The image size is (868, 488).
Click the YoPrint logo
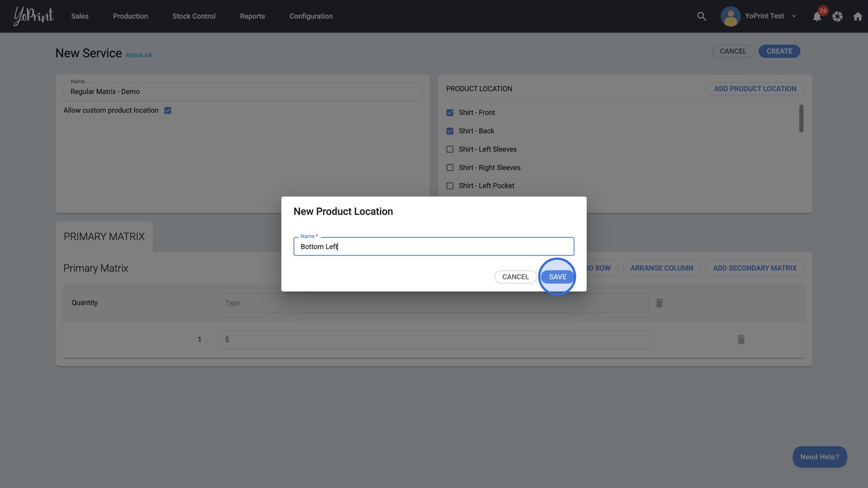[x=34, y=16]
